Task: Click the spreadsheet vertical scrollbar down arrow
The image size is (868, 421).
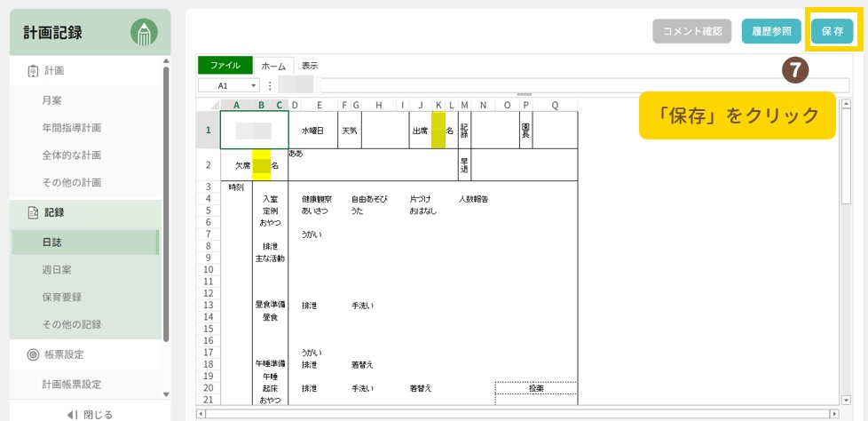Action: tap(846, 400)
